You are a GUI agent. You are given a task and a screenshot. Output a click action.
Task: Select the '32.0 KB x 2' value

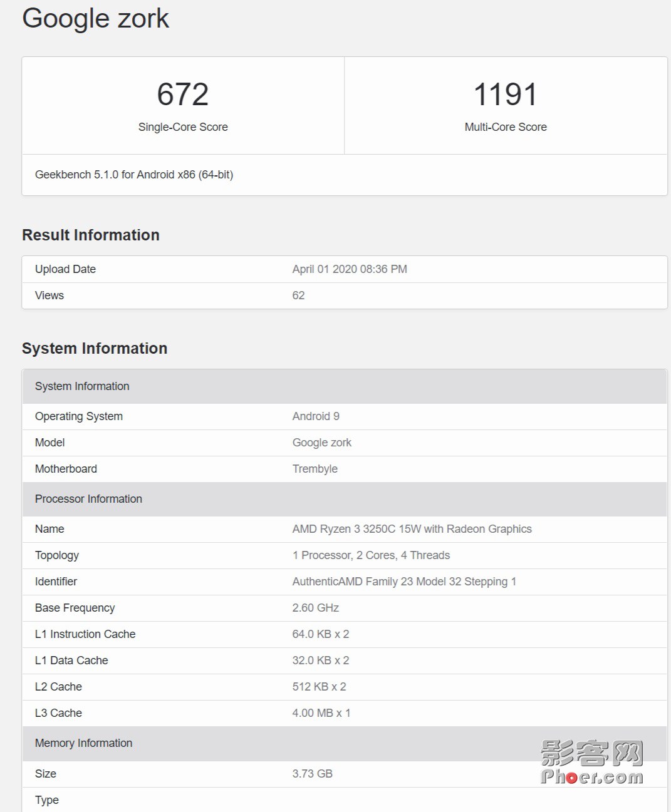[x=321, y=660]
